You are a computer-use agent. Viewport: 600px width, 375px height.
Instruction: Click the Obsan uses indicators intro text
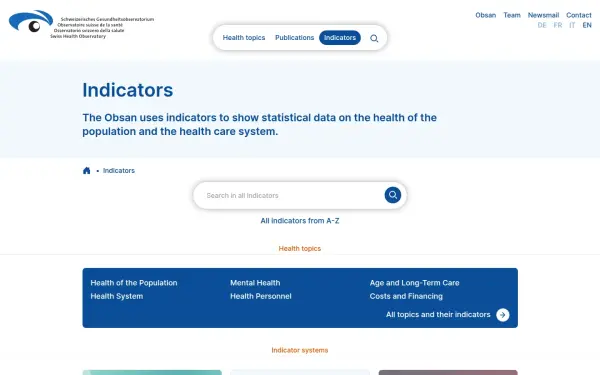pyautogui.click(x=259, y=124)
